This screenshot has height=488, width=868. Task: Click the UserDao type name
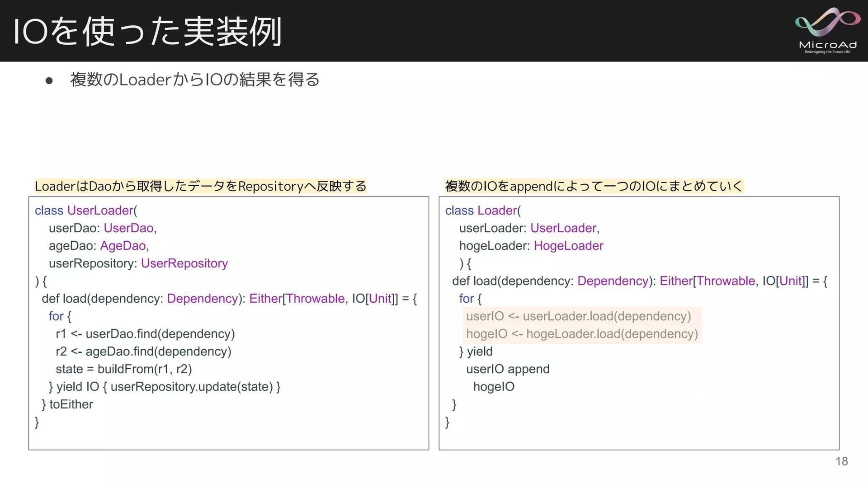[129, 228]
